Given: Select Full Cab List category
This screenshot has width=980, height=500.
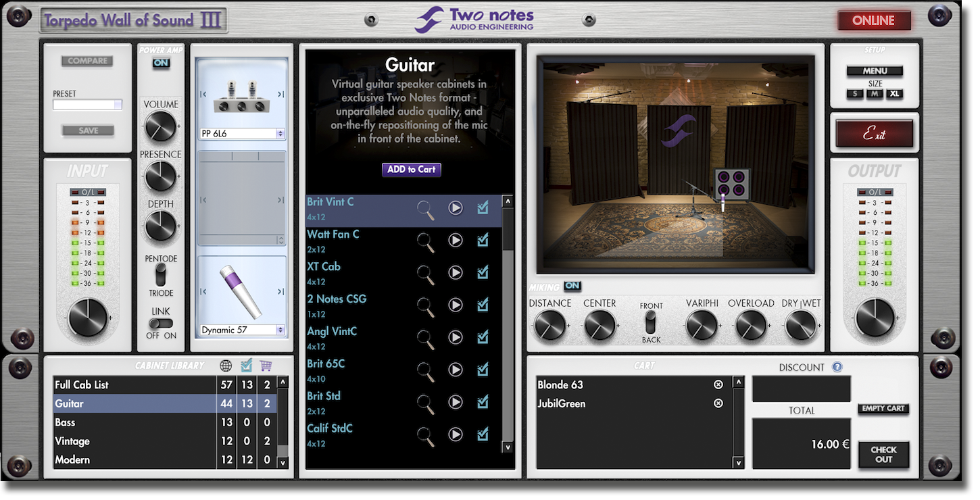Looking at the screenshot, I should click(165, 385).
